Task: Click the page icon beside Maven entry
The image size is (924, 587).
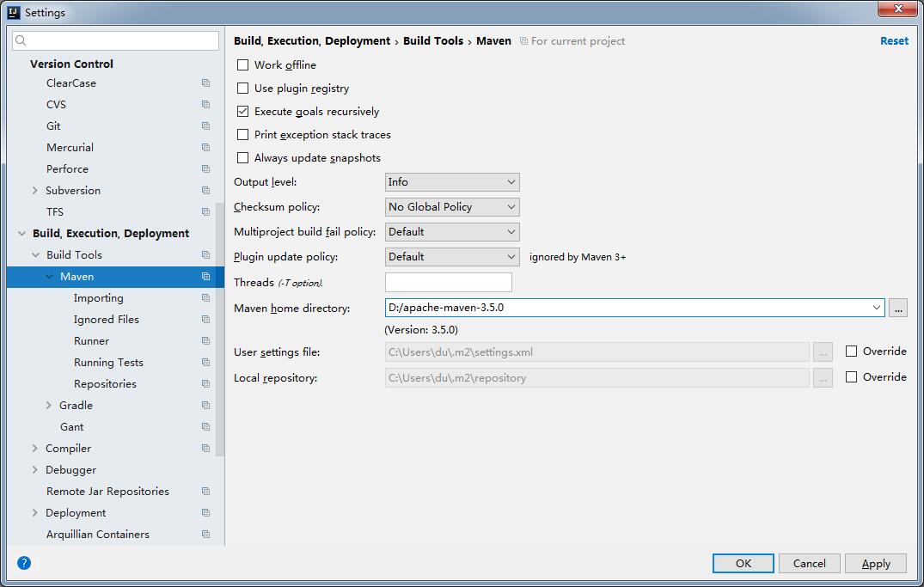Action: pos(205,276)
